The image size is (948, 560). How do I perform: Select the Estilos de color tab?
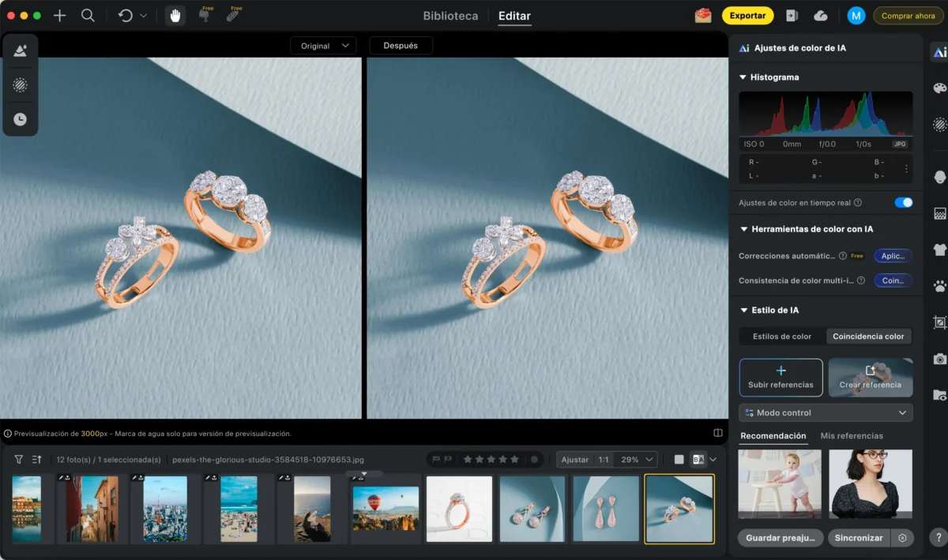coord(782,336)
